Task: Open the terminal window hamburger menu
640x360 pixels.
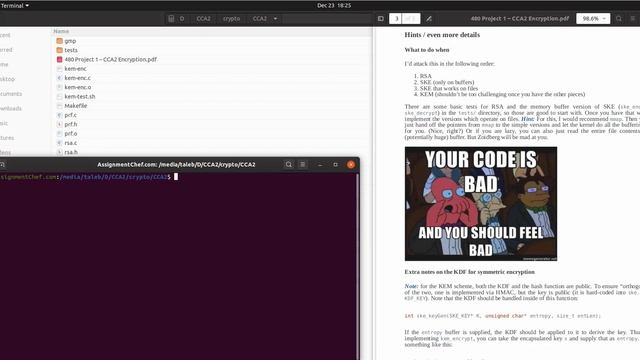Action: [302, 164]
